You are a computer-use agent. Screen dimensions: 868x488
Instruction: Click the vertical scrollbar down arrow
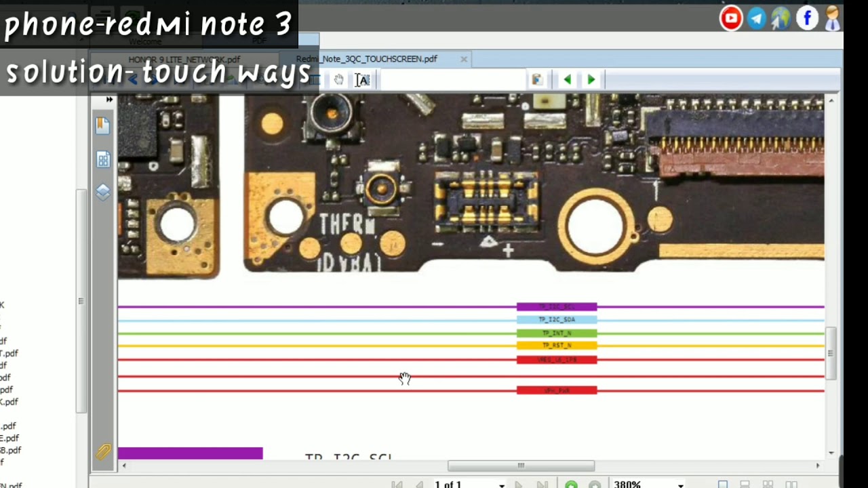(831, 453)
